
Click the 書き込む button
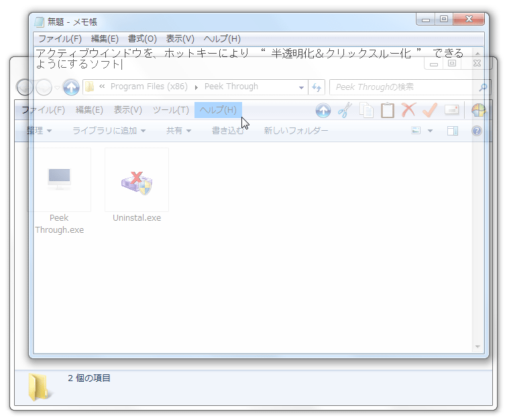pyautogui.click(x=227, y=131)
